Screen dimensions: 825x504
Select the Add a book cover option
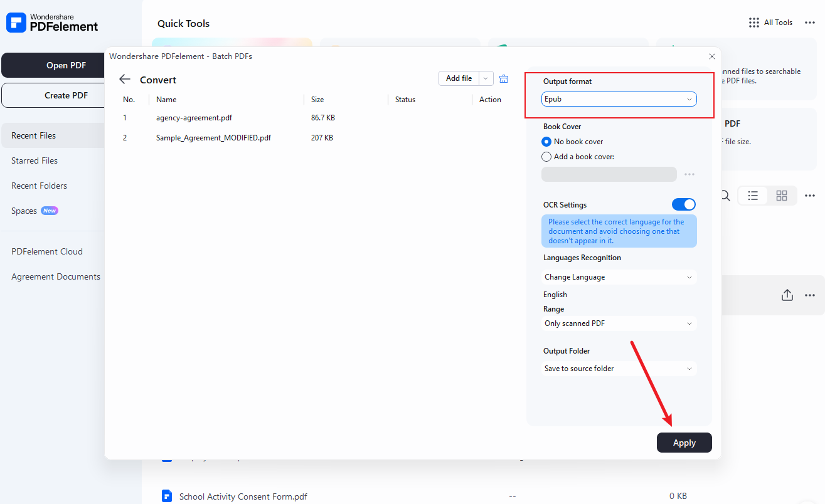(578, 157)
